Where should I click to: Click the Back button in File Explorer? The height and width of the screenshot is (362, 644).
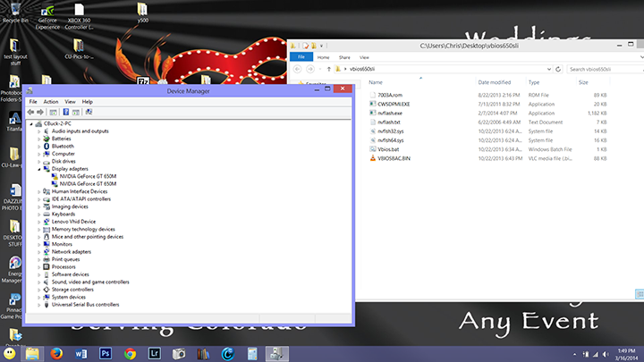pos(297,69)
